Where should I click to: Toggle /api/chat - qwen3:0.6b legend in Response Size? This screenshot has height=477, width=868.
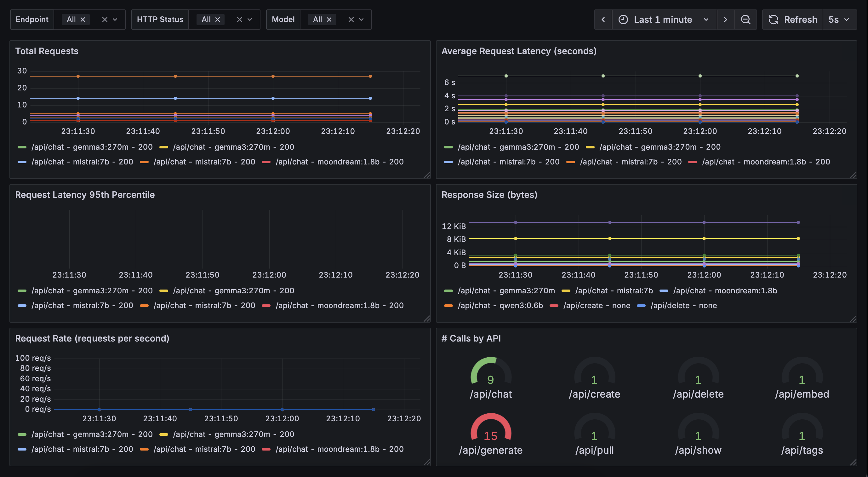coord(500,305)
